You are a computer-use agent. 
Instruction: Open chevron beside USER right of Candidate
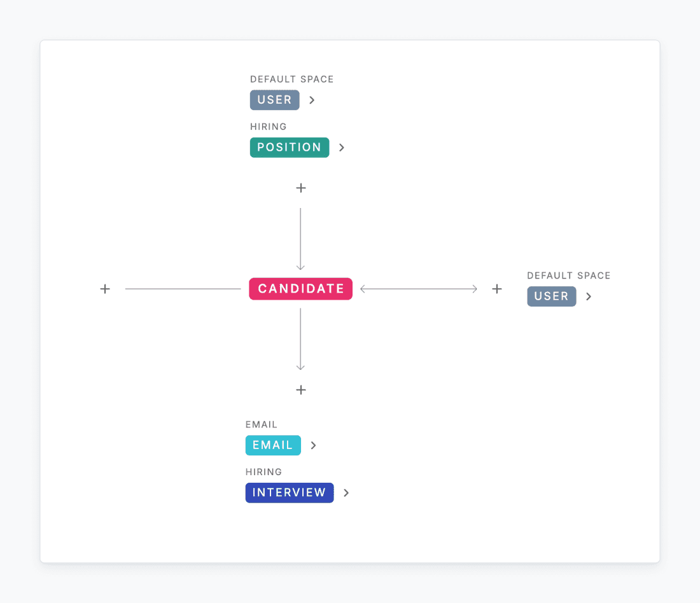point(589,296)
